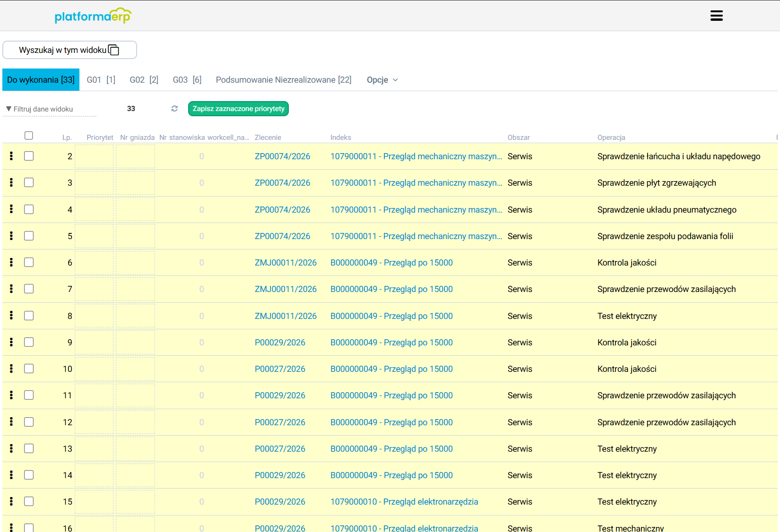The height and width of the screenshot is (532, 780).
Task: Check the checkbox for row Lp. 15
Action: coord(29,501)
